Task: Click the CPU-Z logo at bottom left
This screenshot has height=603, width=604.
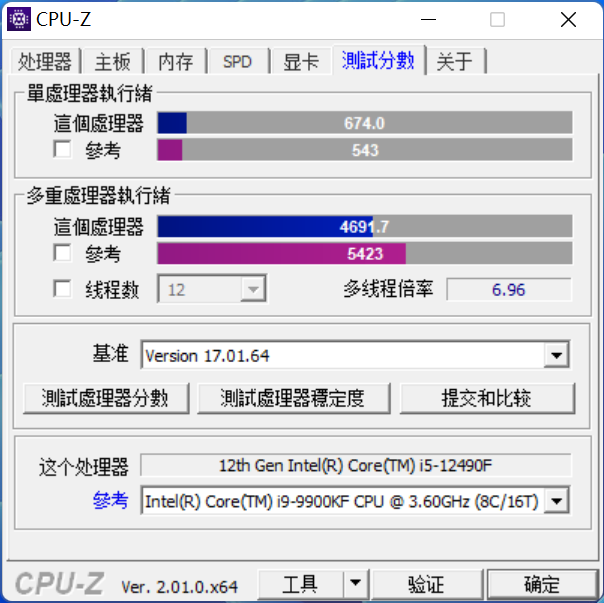Action: tap(60, 583)
